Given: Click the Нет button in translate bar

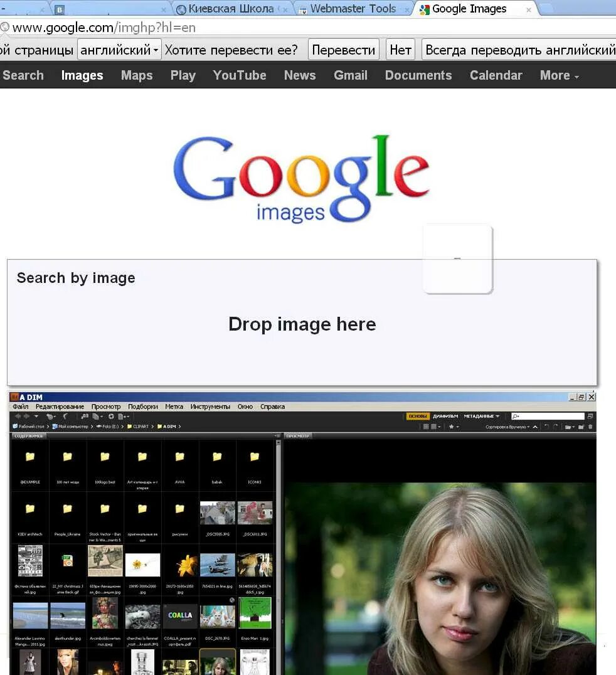Looking at the screenshot, I should (x=400, y=50).
